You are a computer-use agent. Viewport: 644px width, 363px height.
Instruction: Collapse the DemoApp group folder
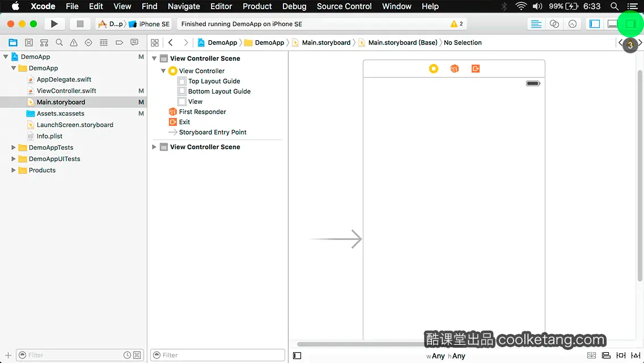[14, 68]
